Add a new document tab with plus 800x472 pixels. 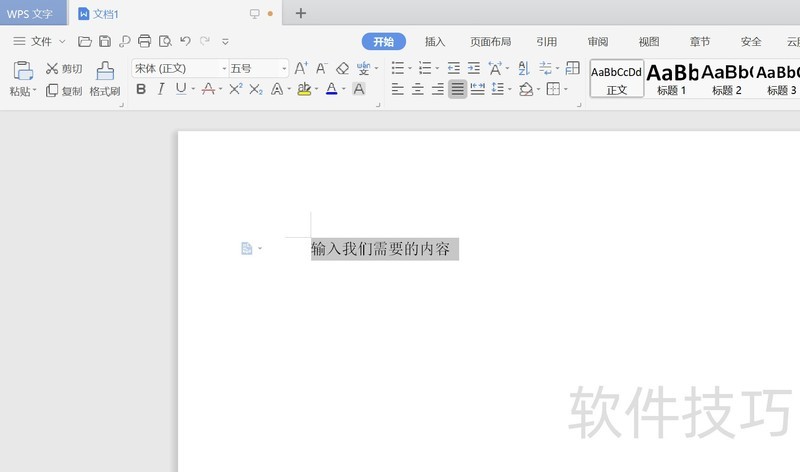[x=301, y=13]
